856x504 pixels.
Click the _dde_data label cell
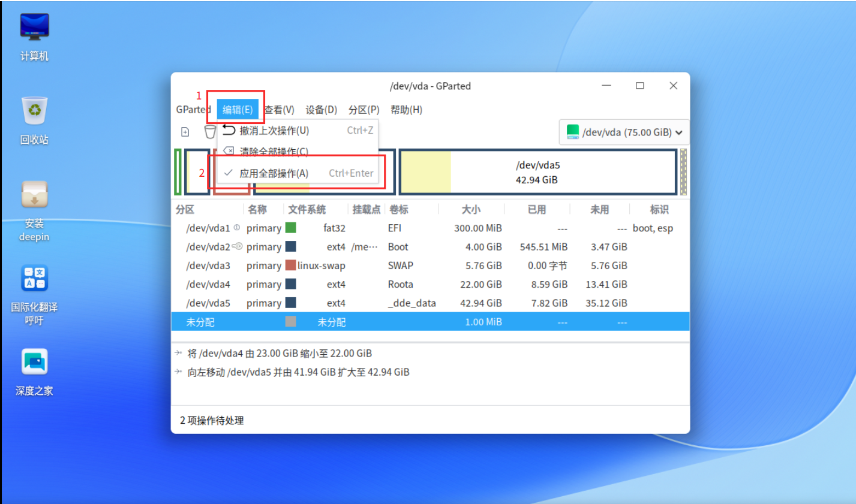point(412,303)
